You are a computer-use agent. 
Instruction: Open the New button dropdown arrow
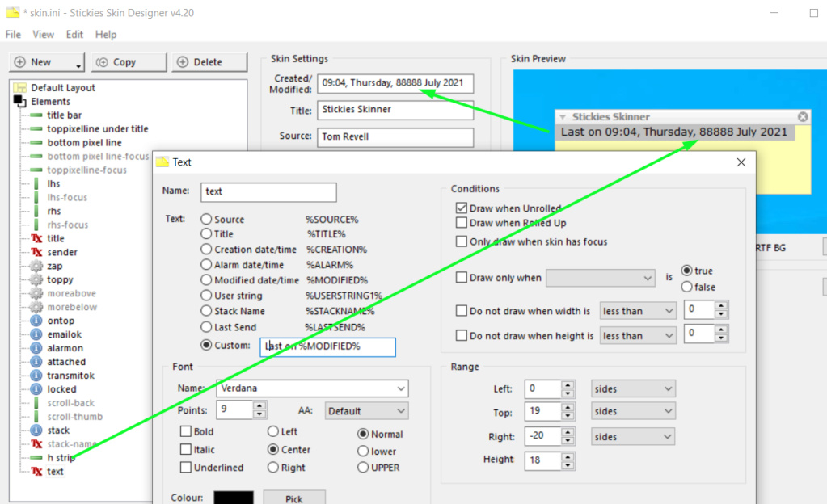(x=78, y=65)
